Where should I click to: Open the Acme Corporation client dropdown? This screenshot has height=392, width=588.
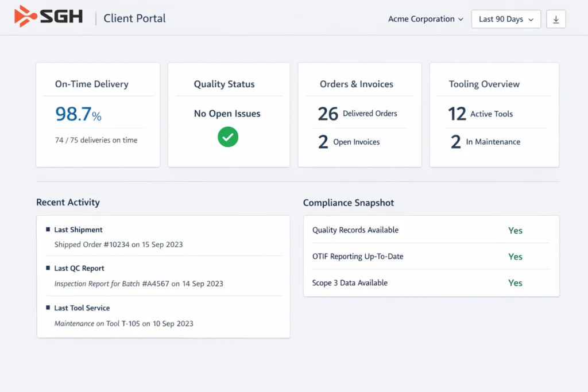[425, 19]
